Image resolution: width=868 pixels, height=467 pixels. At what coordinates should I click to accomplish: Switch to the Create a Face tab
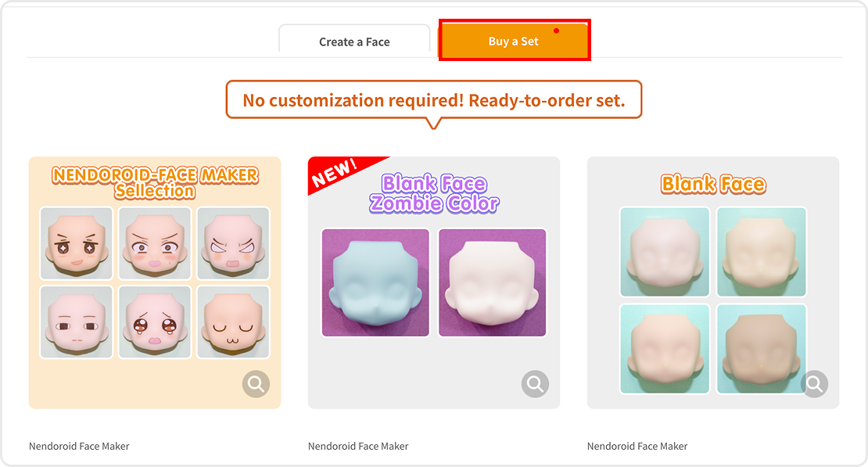[x=354, y=41]
